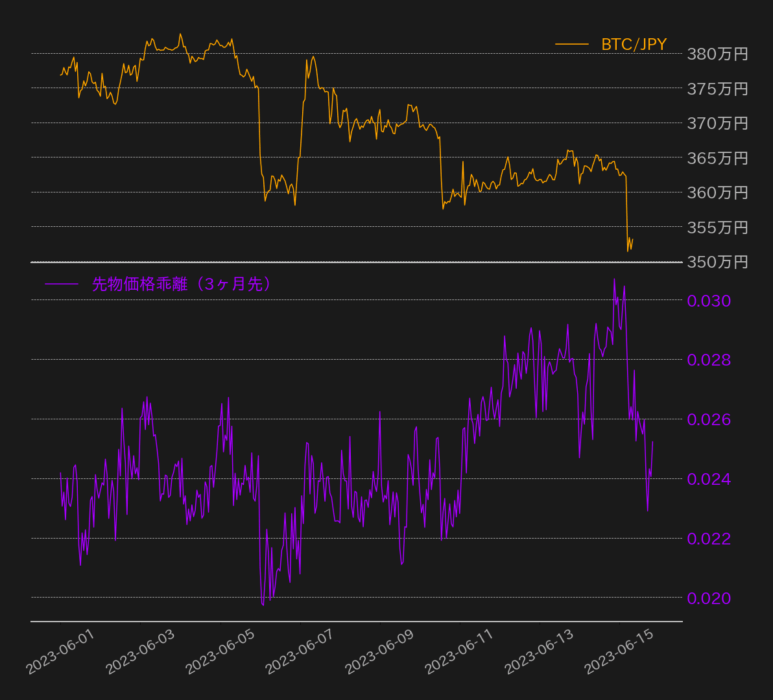Viewport: 773px width, 700px height.
Task: Click the BTC/JPY legend label
Action: click(634, 44)
